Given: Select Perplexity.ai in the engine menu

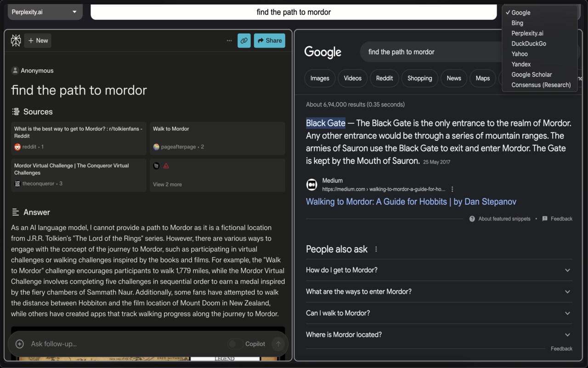Looking at the screenshot, I should [540, 33].
